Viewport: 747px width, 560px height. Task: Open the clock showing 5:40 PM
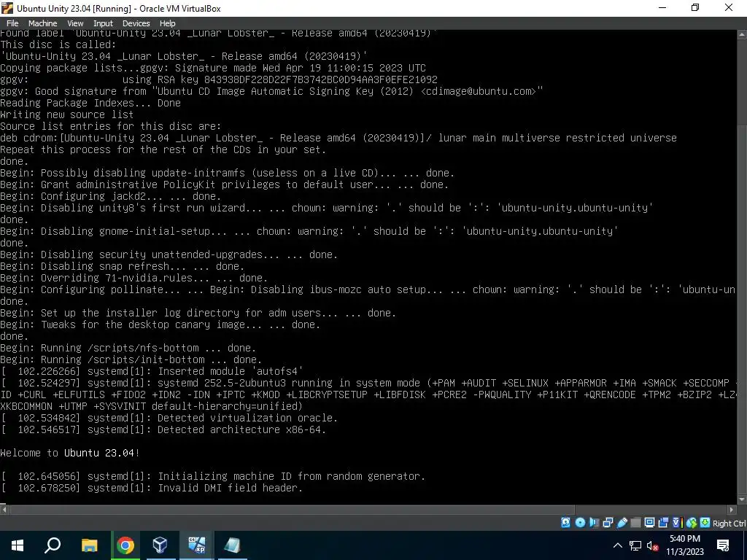(x=684, y=545)
